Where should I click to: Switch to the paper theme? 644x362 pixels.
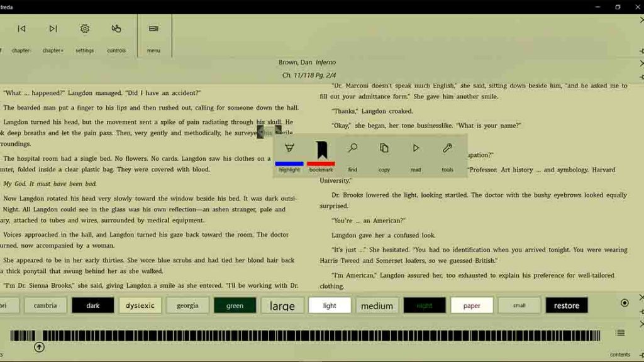(x=472, y=305)
